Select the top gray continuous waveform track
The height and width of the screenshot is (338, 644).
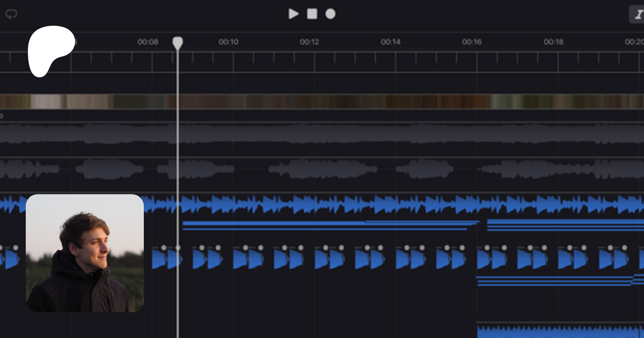[322, 134]
